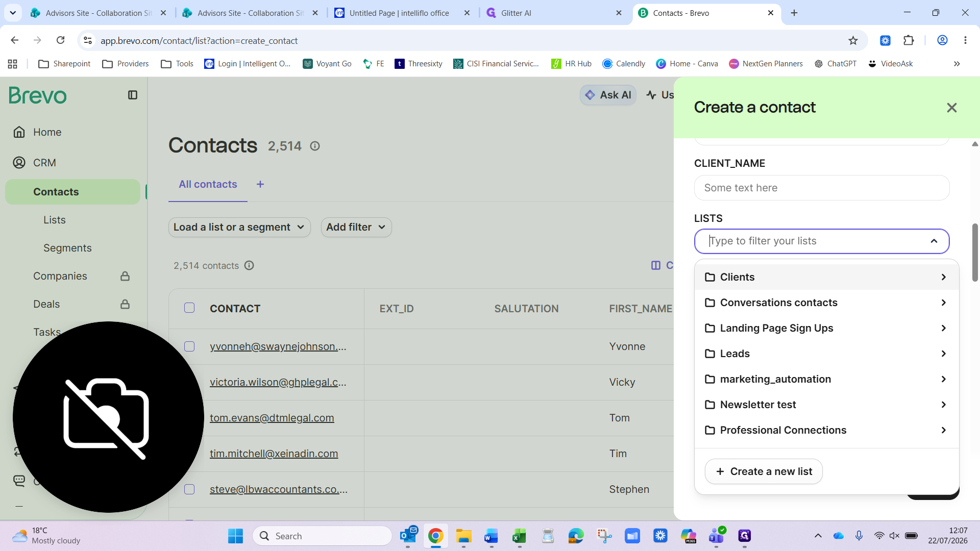This screenshot has height=551, width=980.
Task: Open Outlook from the taskbar
Action: tap(408, 536)
